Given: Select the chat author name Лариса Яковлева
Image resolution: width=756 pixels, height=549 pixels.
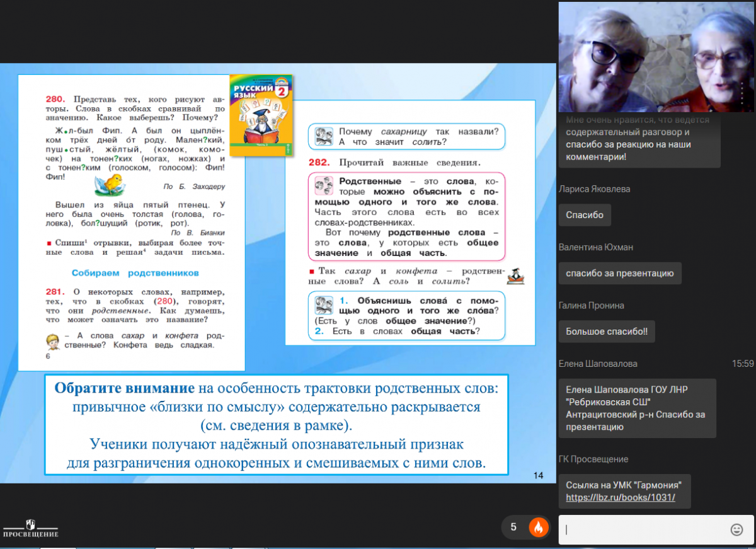Looking at the screenshot, I should (x=594, y=189).
